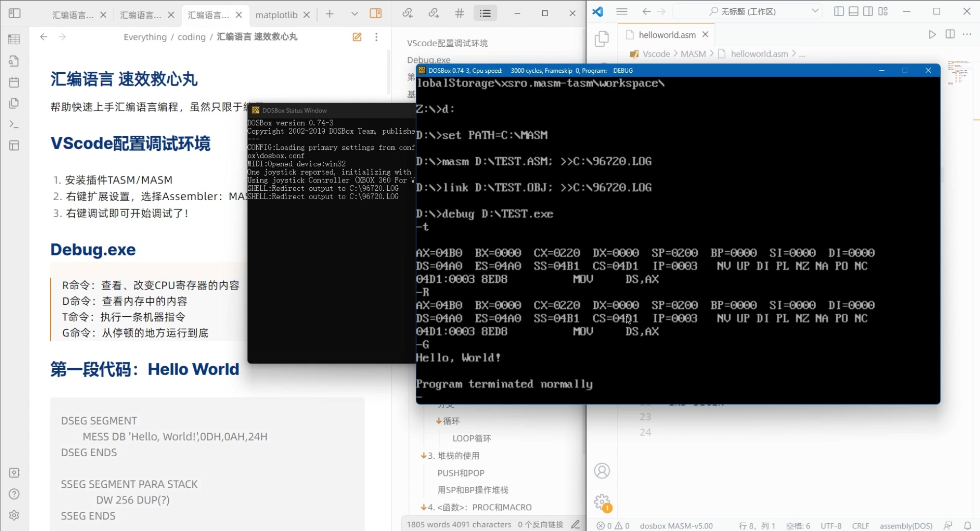
Task: Show the tags panel hash icon
Action: click(x=459, y=13)
